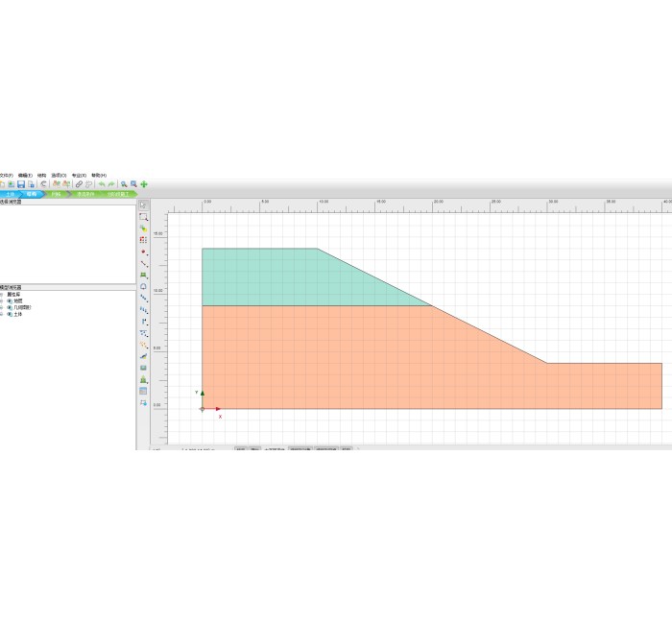Toggle visibility eye of 几何图形

coord(10,308)
